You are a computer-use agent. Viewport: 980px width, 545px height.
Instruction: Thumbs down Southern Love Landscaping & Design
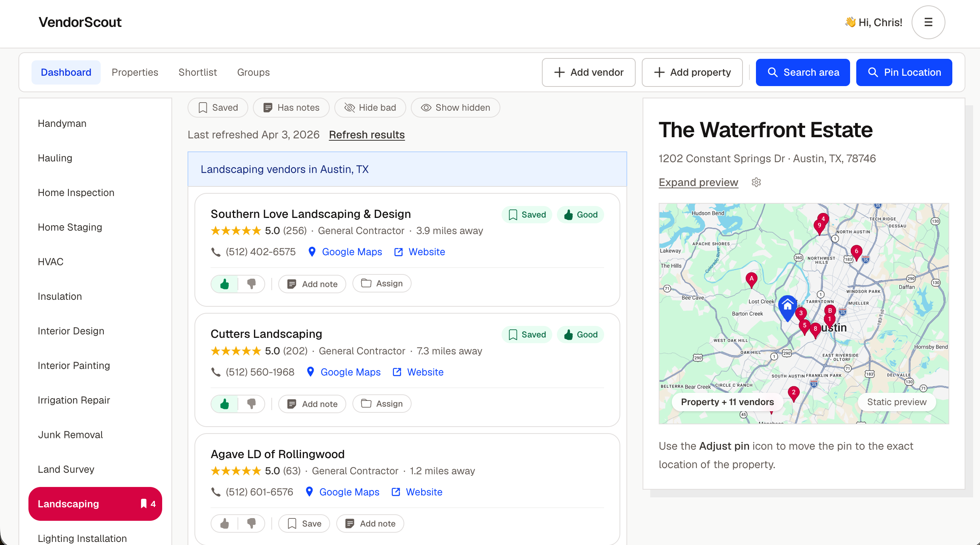coord(252,284)
